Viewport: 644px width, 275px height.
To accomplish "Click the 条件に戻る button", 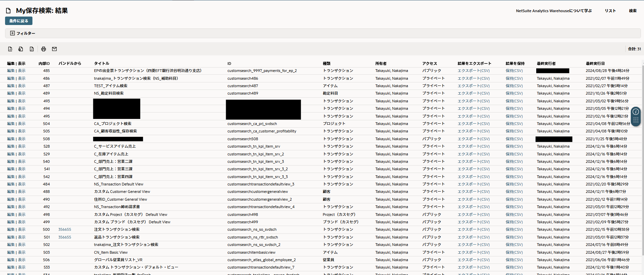I will pos(19,21).
